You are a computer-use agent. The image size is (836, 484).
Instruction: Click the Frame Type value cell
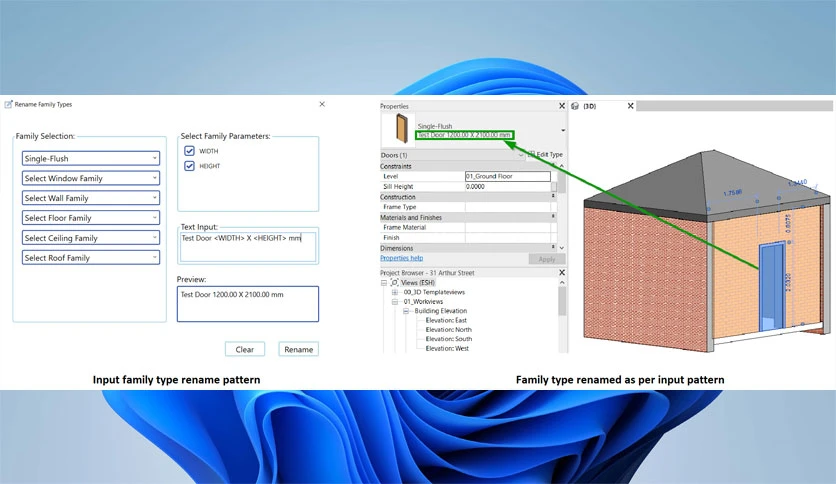pos(508,207)
